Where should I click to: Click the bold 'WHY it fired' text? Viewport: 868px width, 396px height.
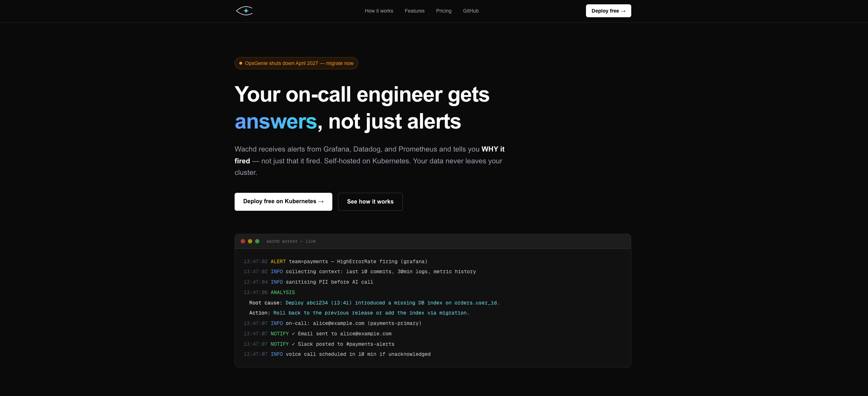[x=493, y=149]
